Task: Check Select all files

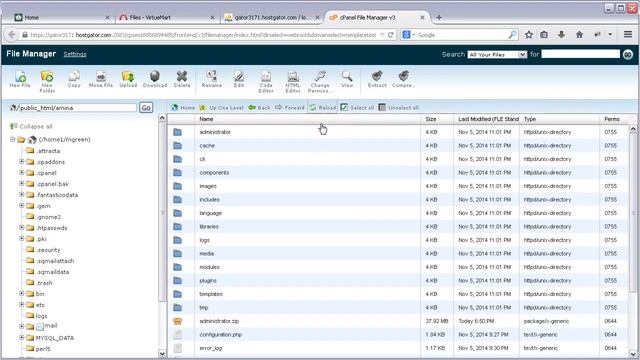Action: [x=357, y=108]
